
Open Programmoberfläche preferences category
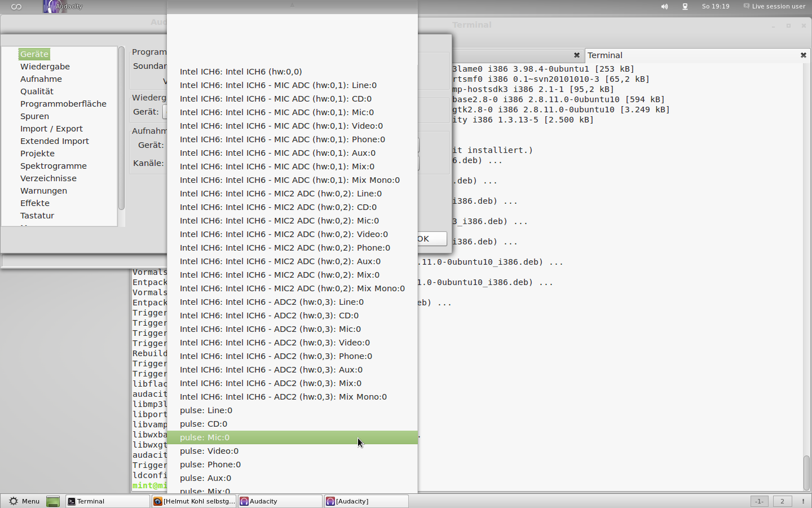click(63, 104)
